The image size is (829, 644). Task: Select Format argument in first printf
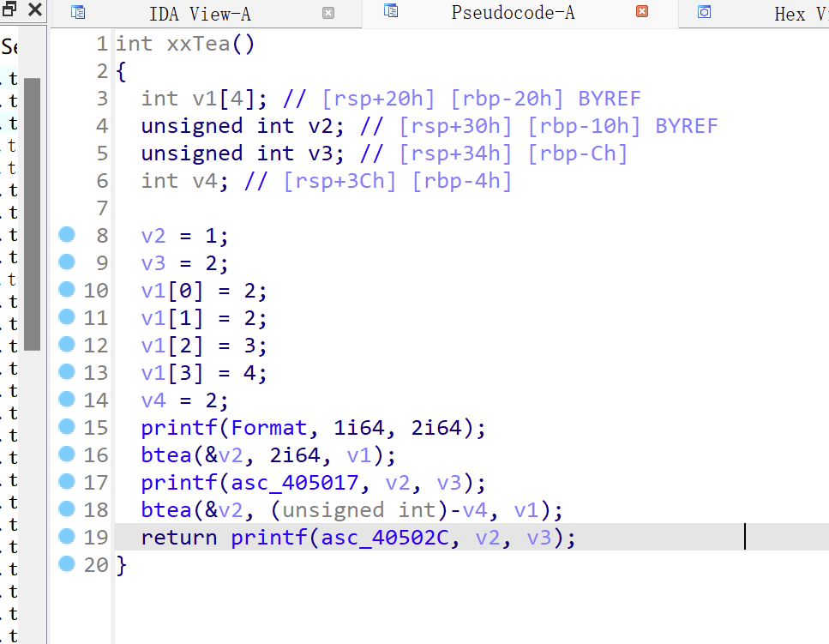pyautogui.click(x=269, y=427)
